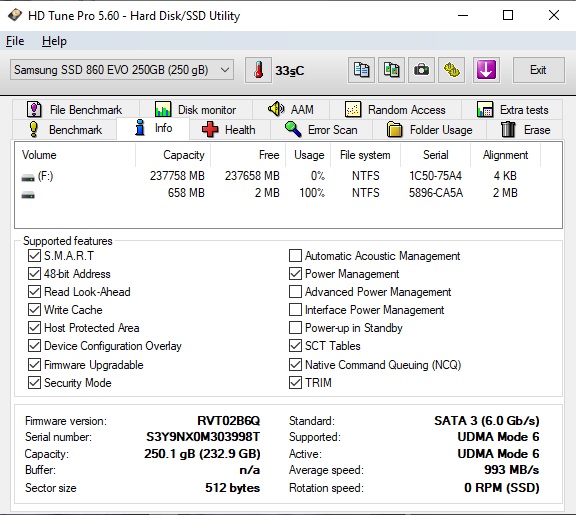Switch to the Disk monitor tab

[195, 109]
